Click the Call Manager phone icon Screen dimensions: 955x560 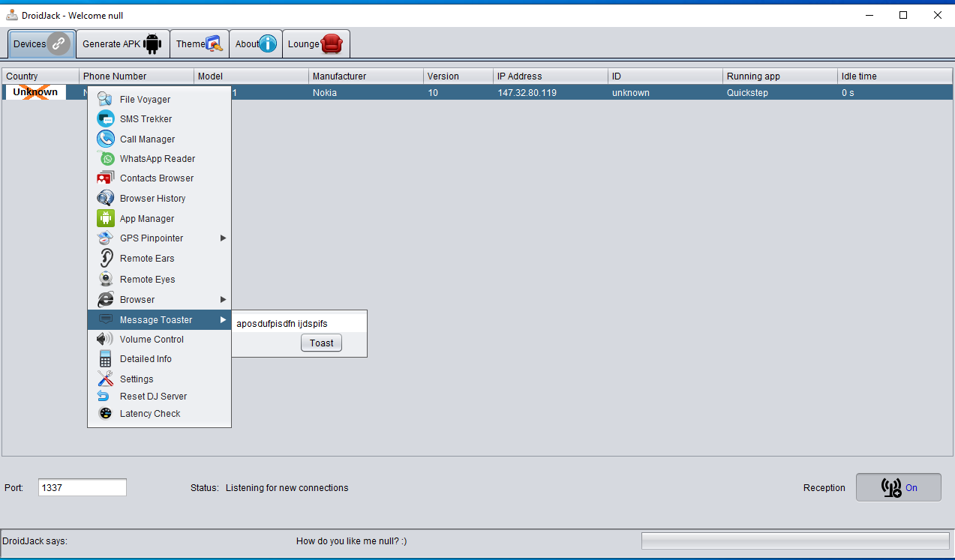pos(105,139)
